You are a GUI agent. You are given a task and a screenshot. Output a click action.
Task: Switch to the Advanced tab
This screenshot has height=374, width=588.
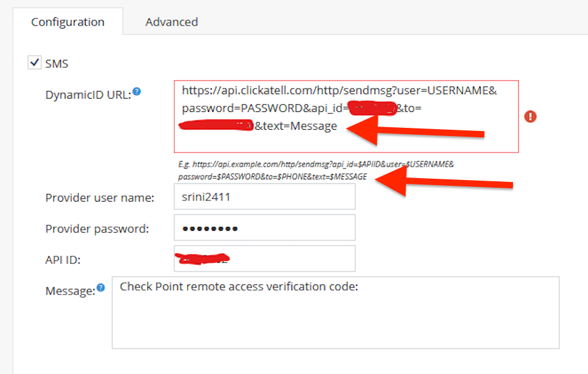tap(171, 21)
